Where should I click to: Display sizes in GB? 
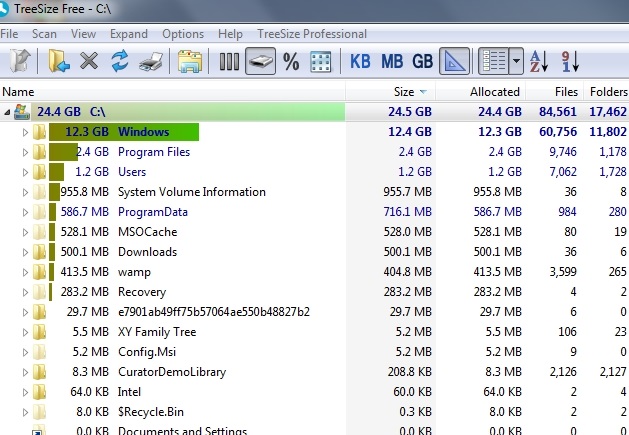click(422, 62)
